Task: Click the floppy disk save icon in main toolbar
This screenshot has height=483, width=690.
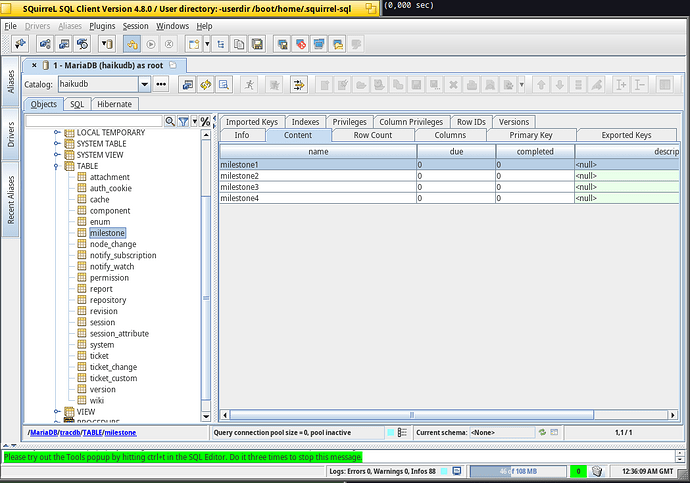Action: click(257, 44)
